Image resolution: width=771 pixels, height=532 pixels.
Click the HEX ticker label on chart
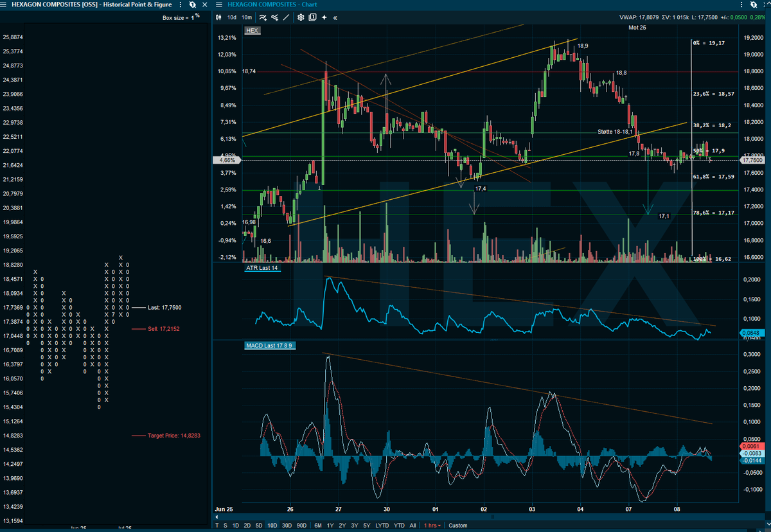(x=252, y=30)
